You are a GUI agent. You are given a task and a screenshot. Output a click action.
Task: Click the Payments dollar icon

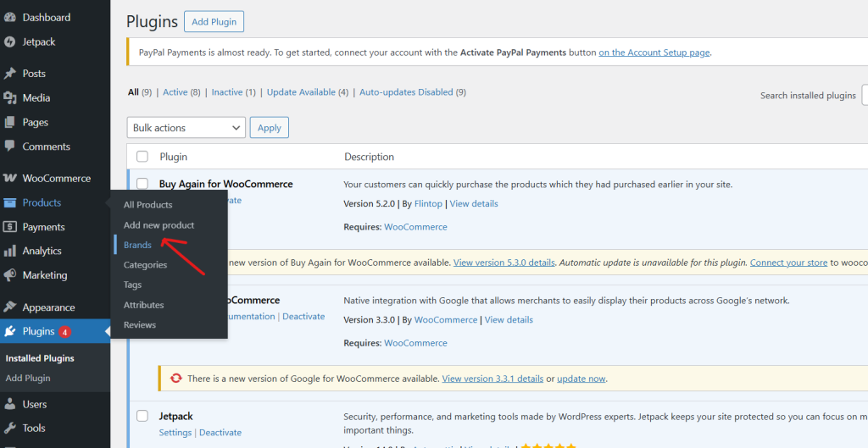(9, 227)
